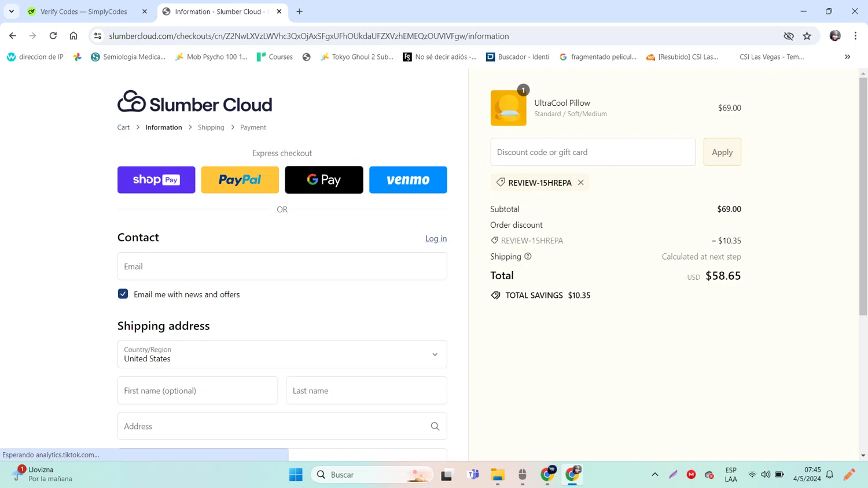The image size is (868, 488).
Task: Expand the Country/Region dropdown
Action: tap(282, 354)
